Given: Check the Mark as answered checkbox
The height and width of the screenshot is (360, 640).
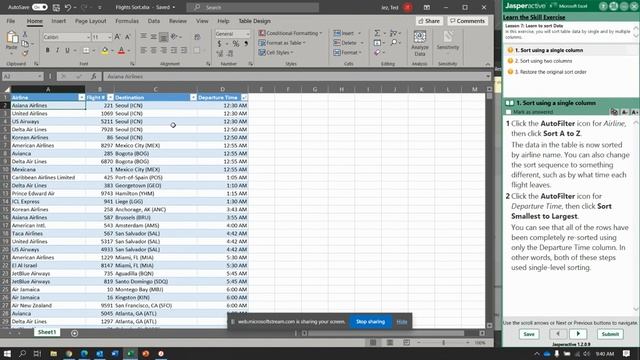Looking at the screenshot, I should [508, 112].
